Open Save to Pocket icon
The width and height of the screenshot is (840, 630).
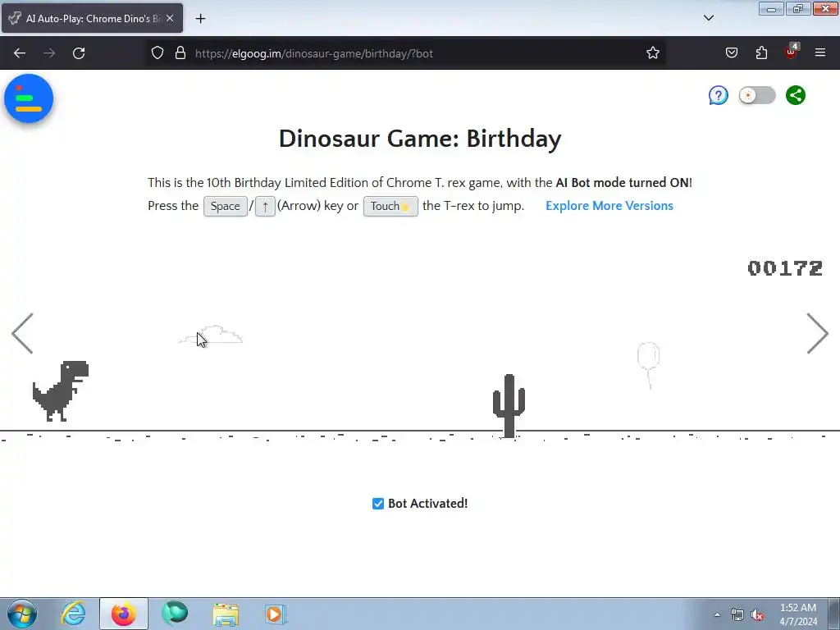coord(731,53)
